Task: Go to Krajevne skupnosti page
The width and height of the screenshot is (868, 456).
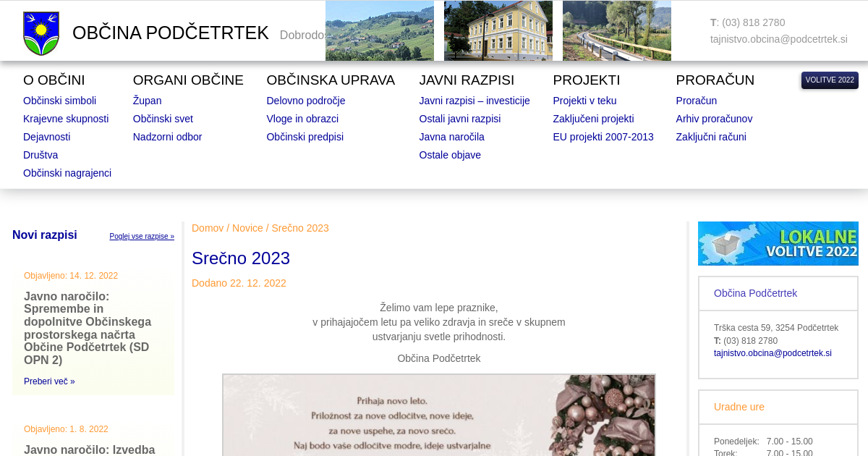Action: click(x=66, y=119)
